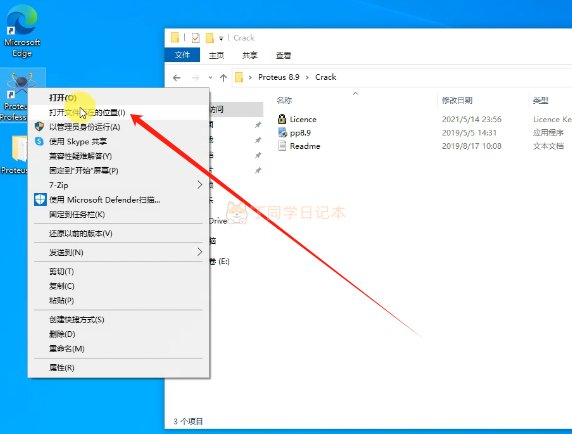Image resolution: width=572 pixels, height=434 pixels.
Task: Click the folder icon in the address bar
Action: point(239,77)
